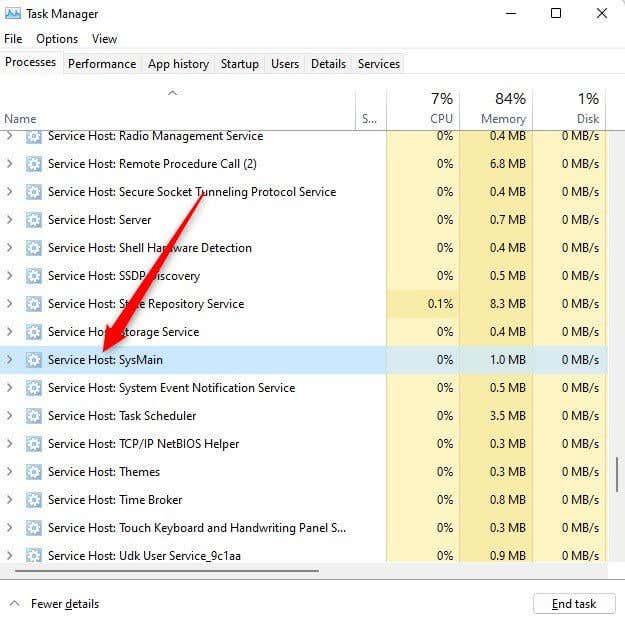Click the gear icon beside Service Host: Server
This screenshot has height=621, width=625.
(x=33, y=220)
